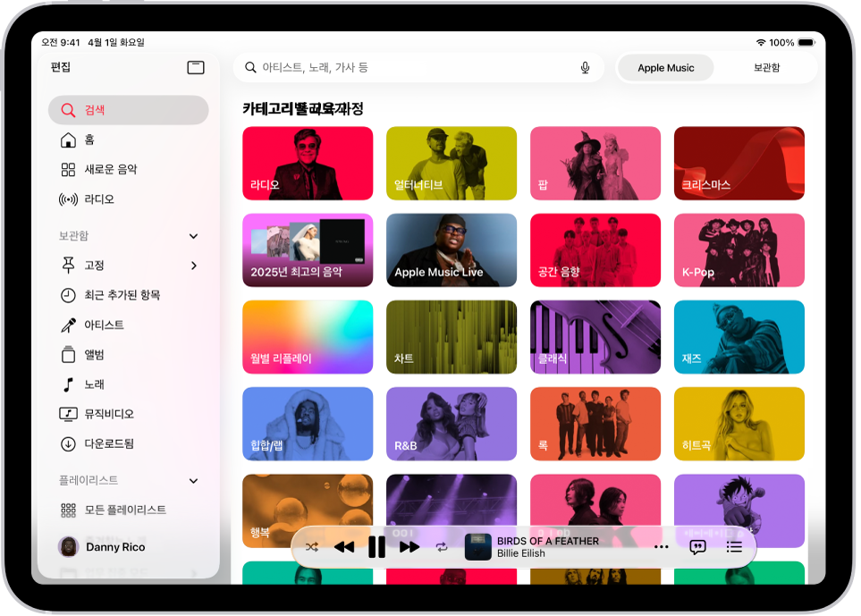Open 뮤직비디오 library section
This screenshot has height=616, width=861.
coord(129,413)
